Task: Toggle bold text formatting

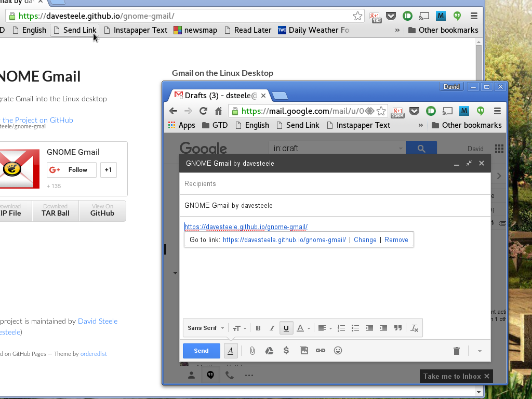Action: pyautogui.click(x=258, y=328)
